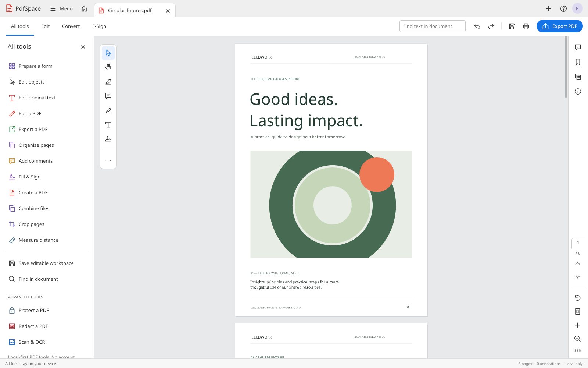This screenshot has width=588, height=368.
Task: Close the All tools panel
Action: tap(83, 47)
